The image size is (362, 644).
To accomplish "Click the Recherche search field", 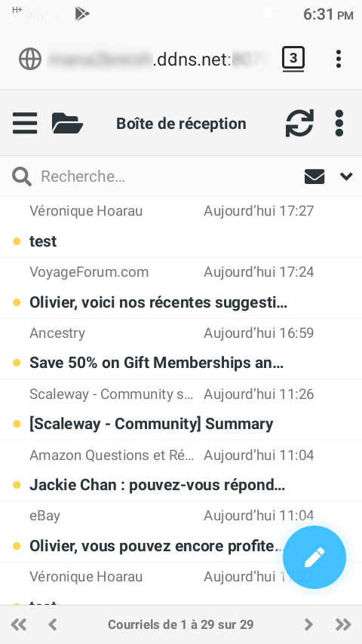I will [x=168, y=176].
